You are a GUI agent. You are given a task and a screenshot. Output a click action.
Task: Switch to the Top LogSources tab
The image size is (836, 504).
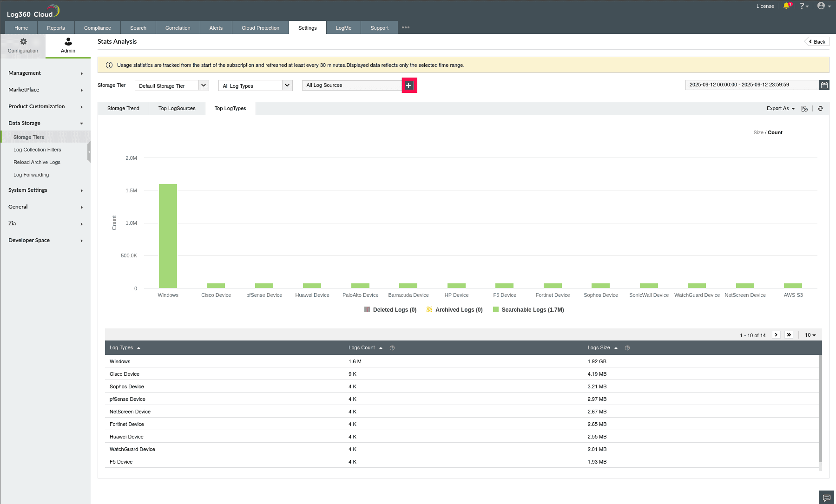point(177,109)
